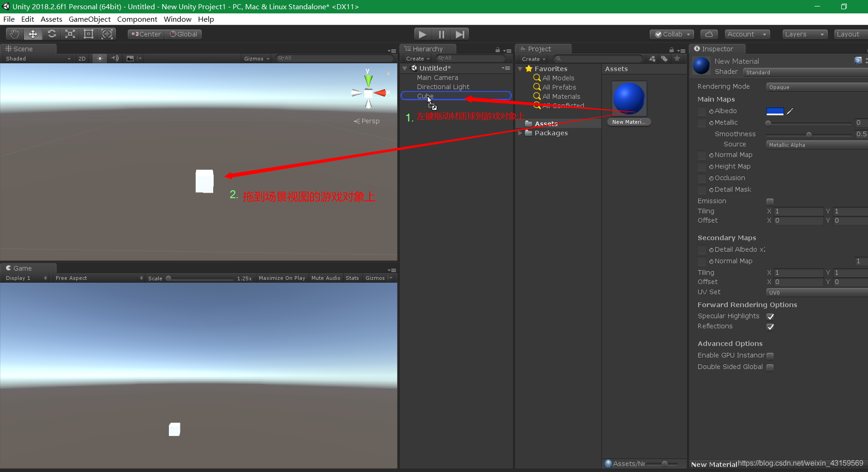Select the combined Transform tool

[x=107, y=34]
